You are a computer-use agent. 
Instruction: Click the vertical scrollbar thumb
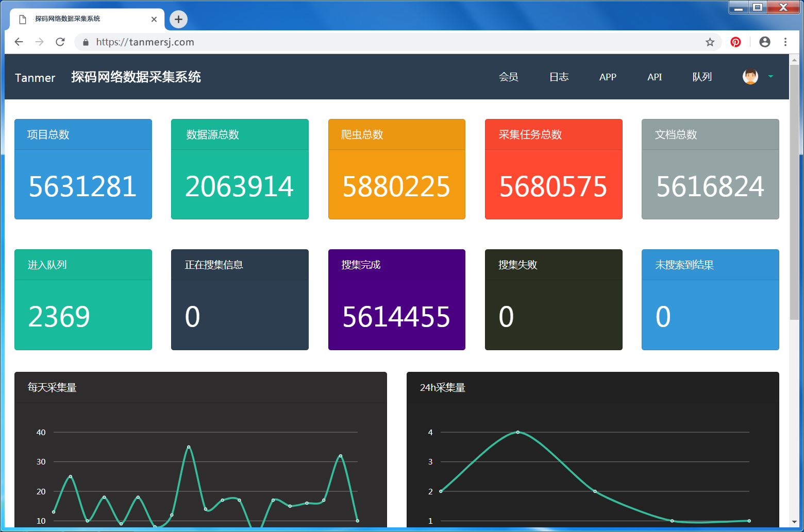[794, 192]
